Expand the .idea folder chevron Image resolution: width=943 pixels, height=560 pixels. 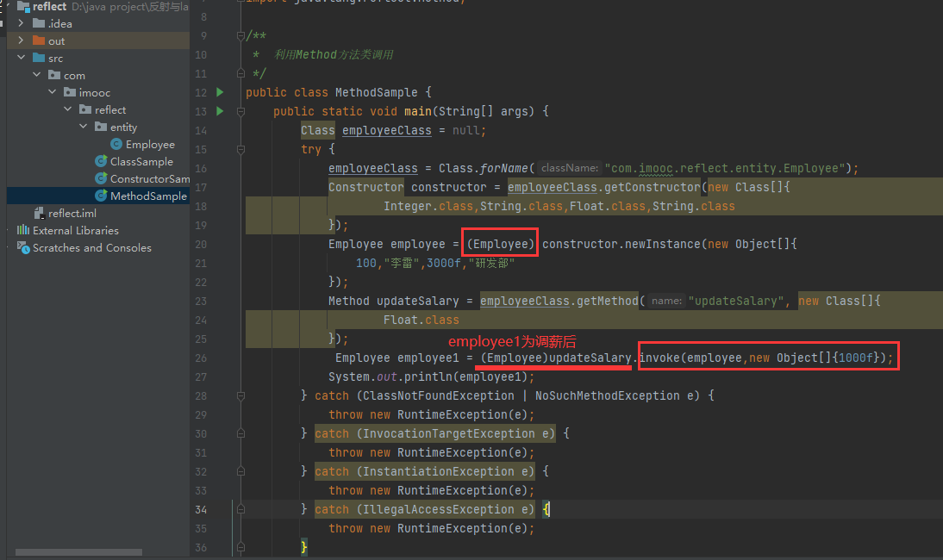[22, 24]
